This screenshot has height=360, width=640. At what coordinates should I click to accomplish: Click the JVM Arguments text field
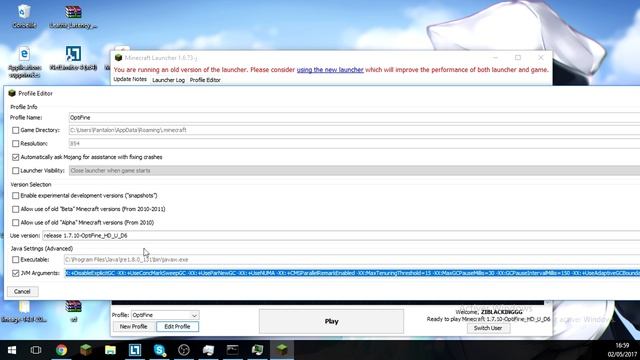(x=352, y=273)
